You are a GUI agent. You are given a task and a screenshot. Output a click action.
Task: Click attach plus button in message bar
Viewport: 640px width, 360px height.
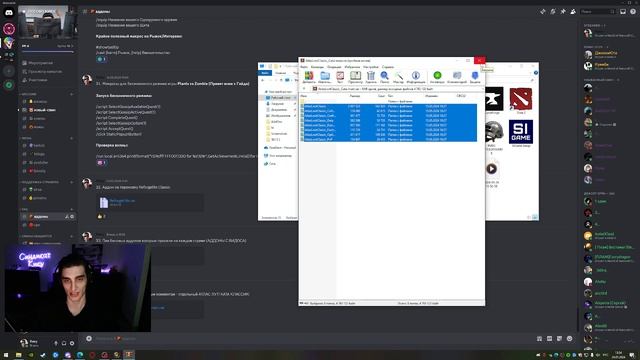89,338
